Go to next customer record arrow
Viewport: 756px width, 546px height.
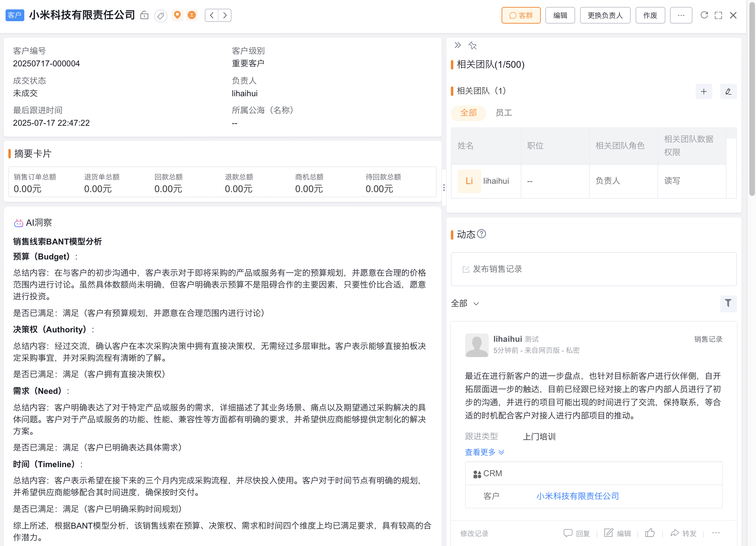(225, 15)
